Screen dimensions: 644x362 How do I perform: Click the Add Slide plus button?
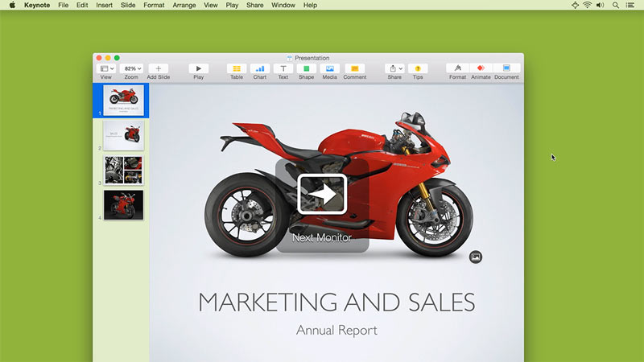point(158,68)
